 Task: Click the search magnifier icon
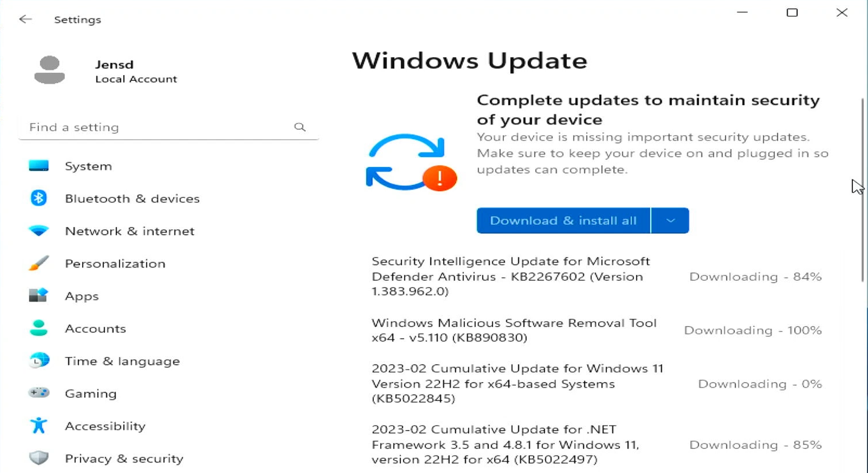(x=300, y=126)
